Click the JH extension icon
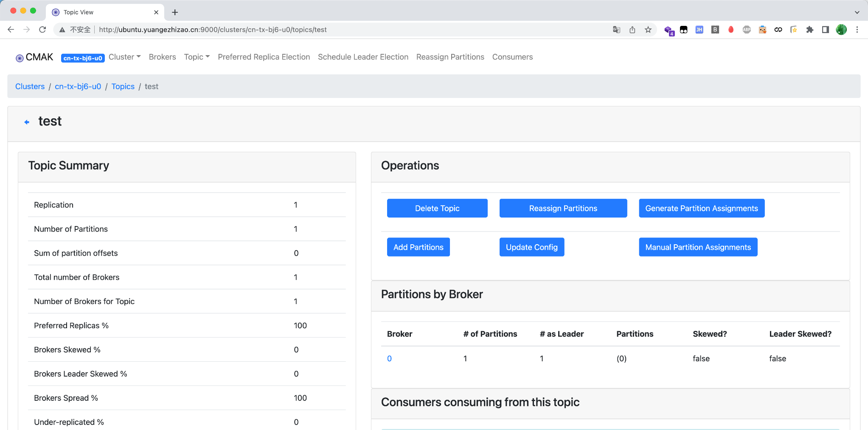 pos(699,30)
